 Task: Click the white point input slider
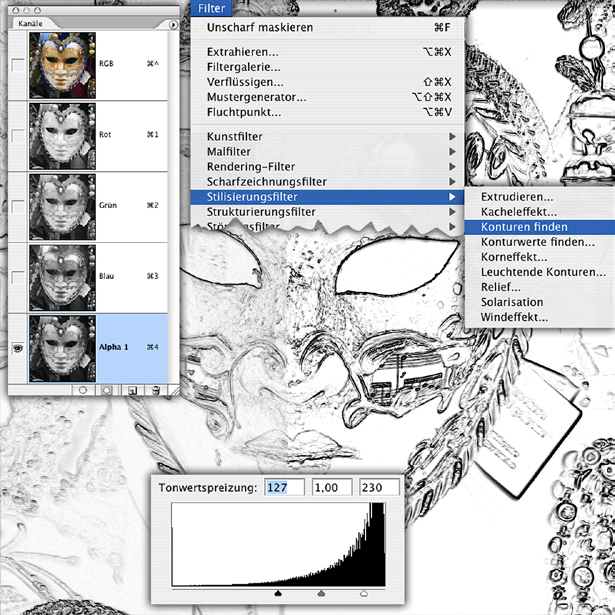364,593
